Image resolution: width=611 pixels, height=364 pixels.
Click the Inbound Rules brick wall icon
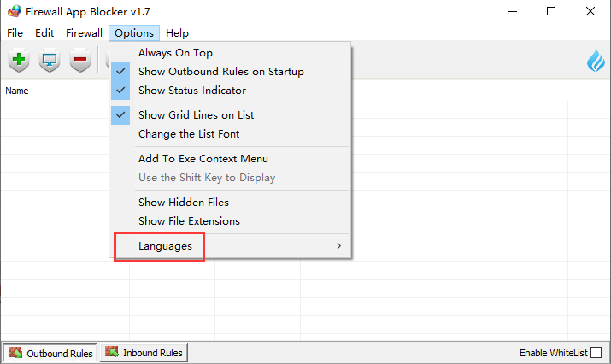pyautogui.click(x=112, y=352)
